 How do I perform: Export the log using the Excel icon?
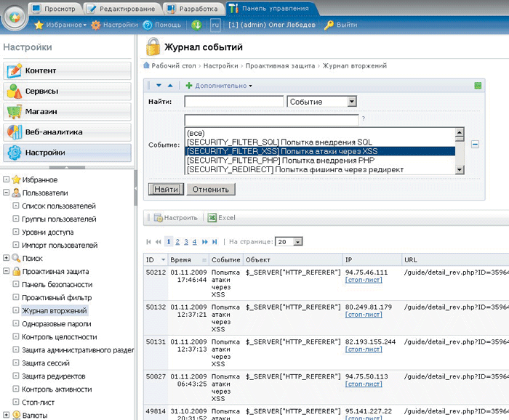212,217
